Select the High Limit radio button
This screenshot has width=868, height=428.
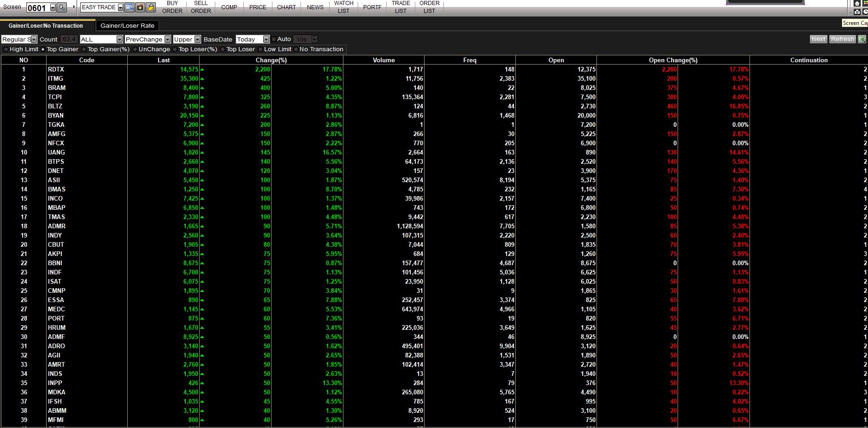(x=6, y=49)
